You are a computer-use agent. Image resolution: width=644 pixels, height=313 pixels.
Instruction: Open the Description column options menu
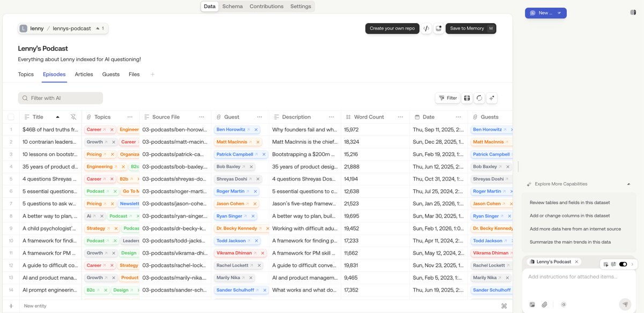(332, 117)
